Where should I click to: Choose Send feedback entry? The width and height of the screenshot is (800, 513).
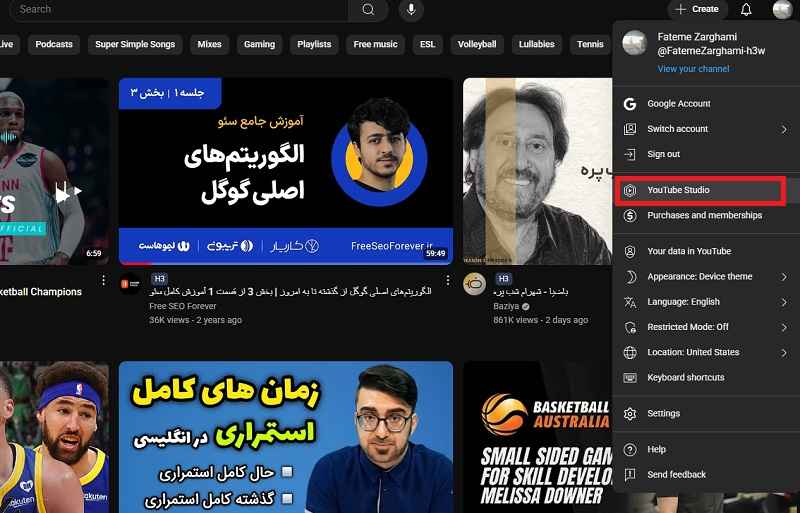[x=706, y=475]
